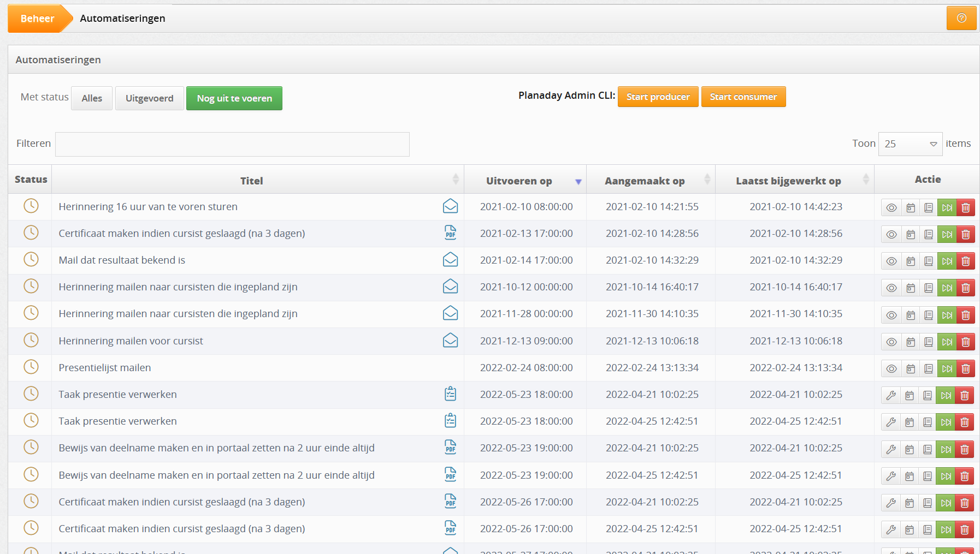Open calendar icon for 2021-02-13 Certificaat row
Viewport: 980px width, 554px height.
coord(911,234)
